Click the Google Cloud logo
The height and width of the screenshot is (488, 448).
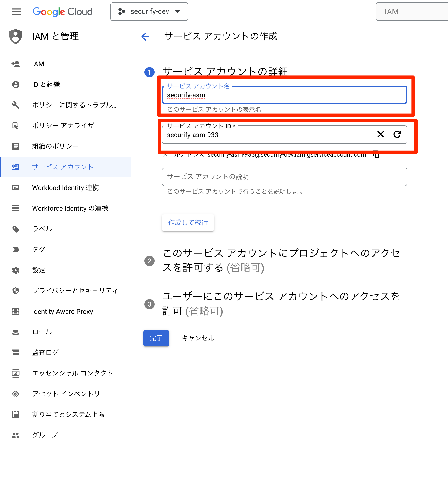tap(63, 11)
